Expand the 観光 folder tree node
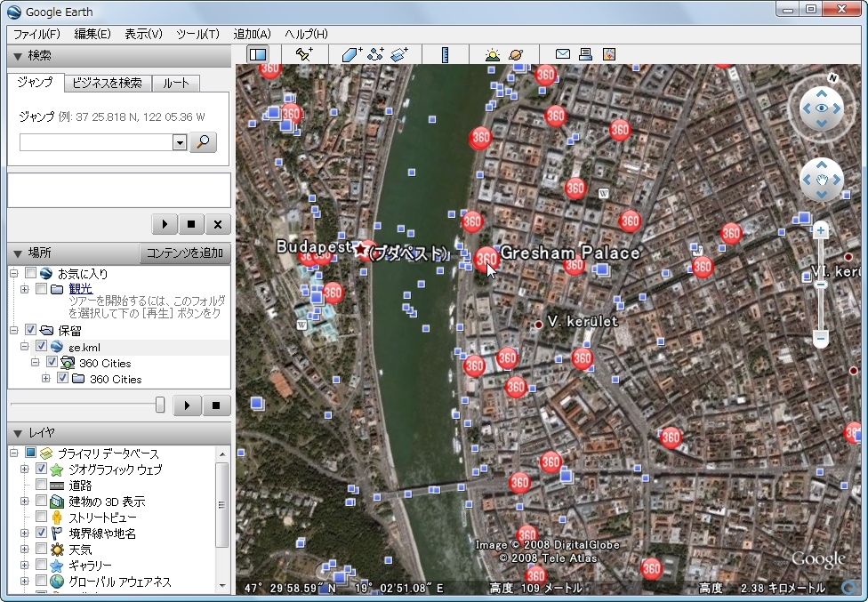Image resolution: width=868 pixels, height=602 pixels. pos(24,289)
